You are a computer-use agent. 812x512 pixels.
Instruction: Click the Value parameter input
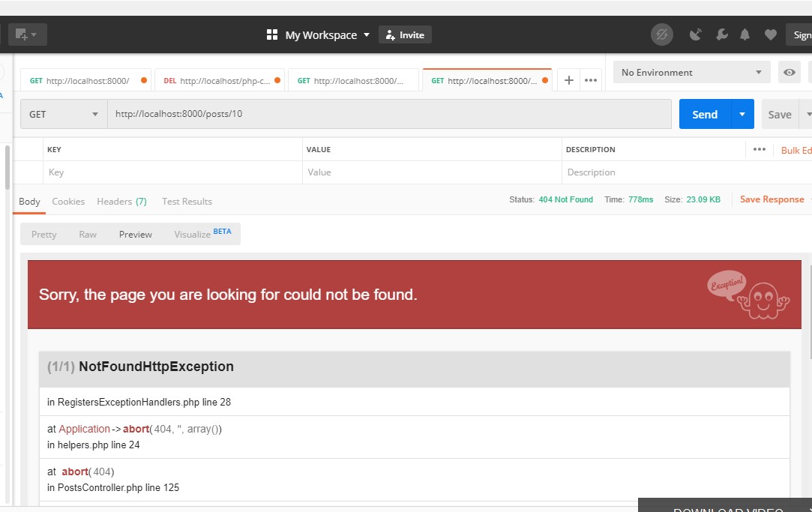click(x=432, y=172)
